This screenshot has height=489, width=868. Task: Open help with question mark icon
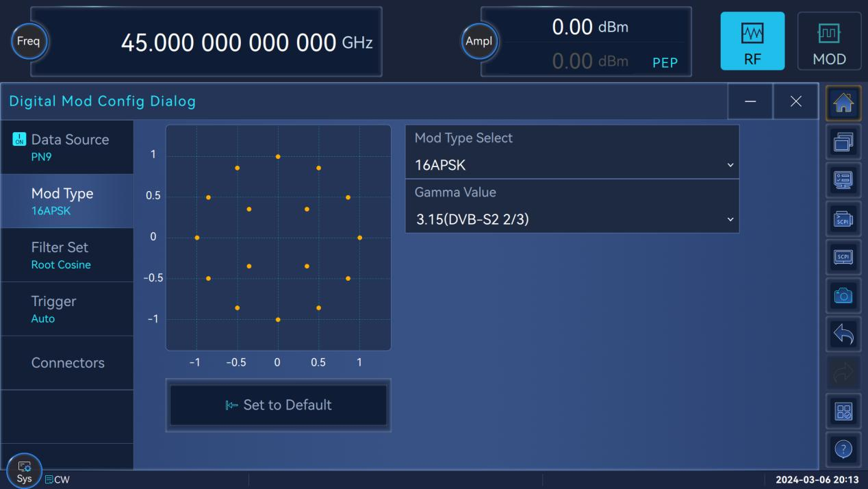843,449
